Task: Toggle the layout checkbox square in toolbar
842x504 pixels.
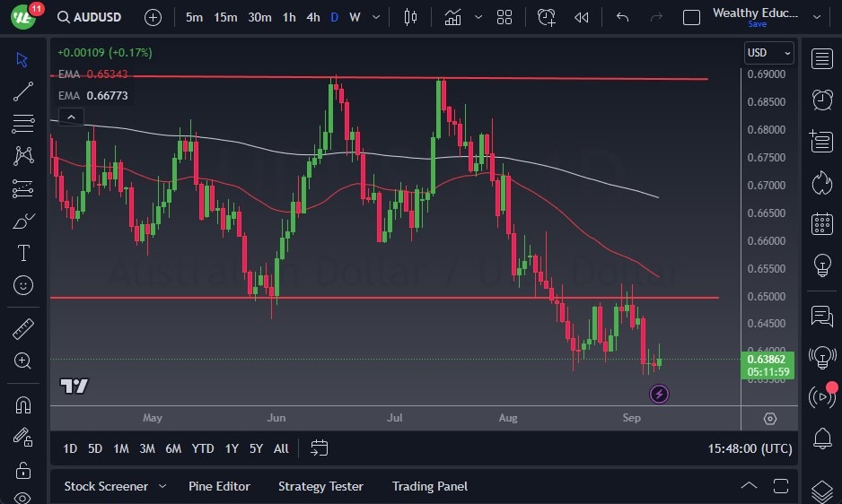Action: coord(691,17)
